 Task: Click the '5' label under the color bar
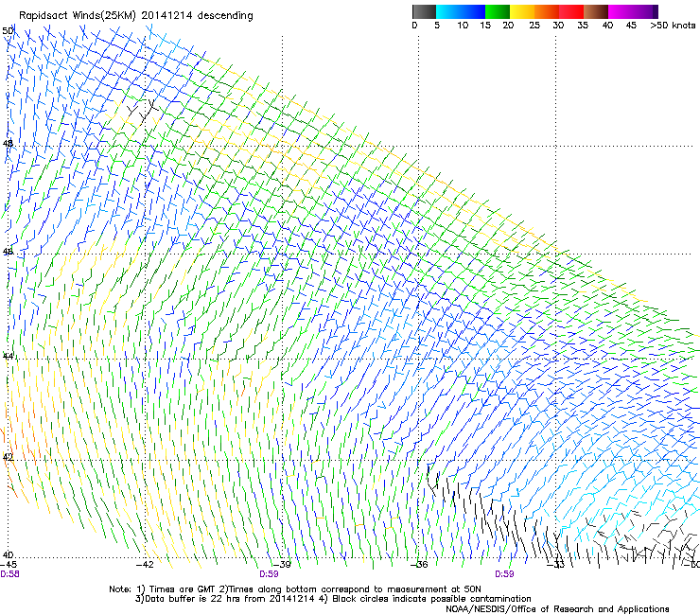437,26
